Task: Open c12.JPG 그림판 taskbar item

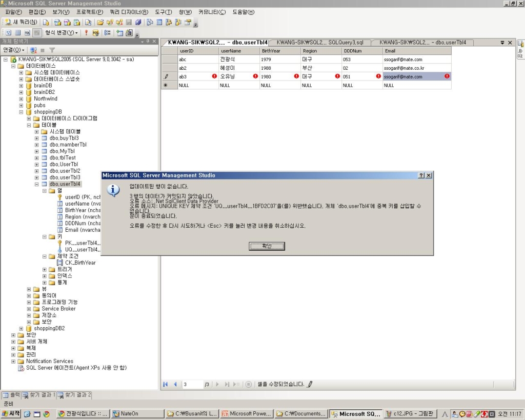Action: coord(410,414)
